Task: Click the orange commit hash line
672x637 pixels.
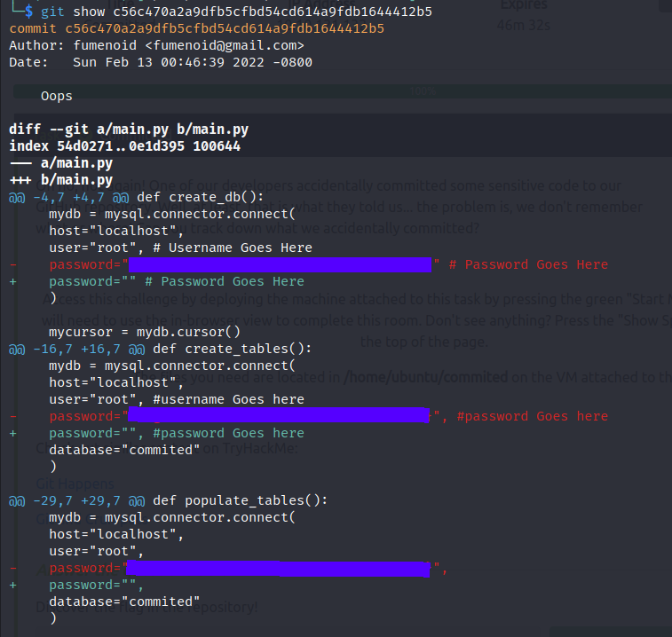Action: pos(196,28)
